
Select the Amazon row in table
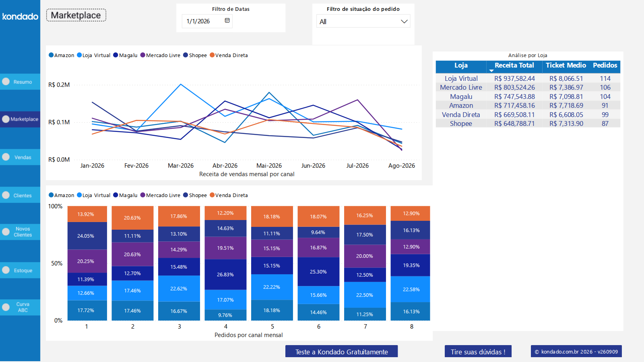(x=528, y=105)
